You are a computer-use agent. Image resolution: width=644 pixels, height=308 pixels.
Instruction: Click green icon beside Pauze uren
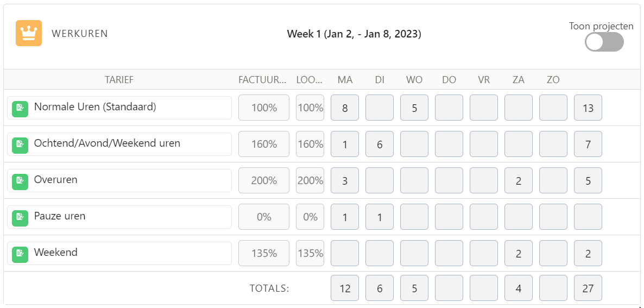click(x=20, y=217)
